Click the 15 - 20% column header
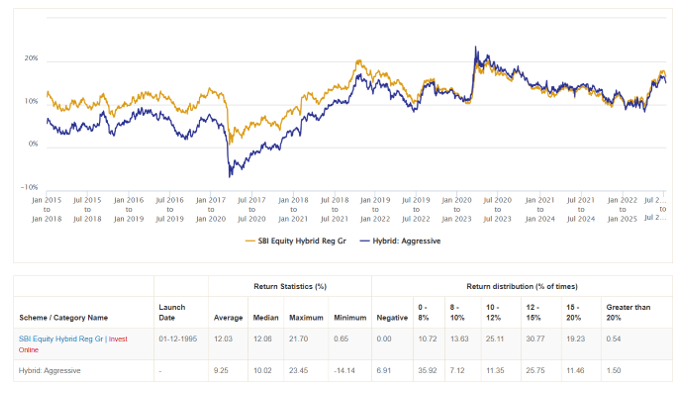690x398 pixels. pyautogui.click(x=573, y=313)
